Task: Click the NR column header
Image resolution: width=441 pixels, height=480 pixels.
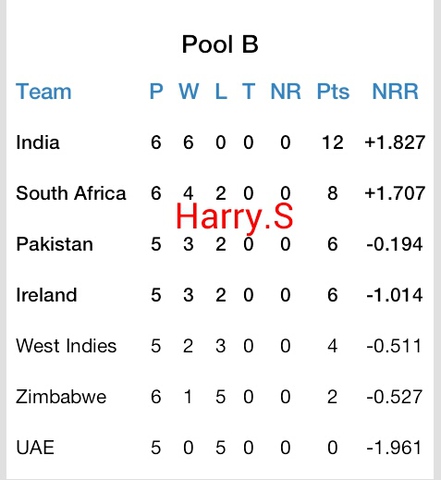Action: point(286,91)
